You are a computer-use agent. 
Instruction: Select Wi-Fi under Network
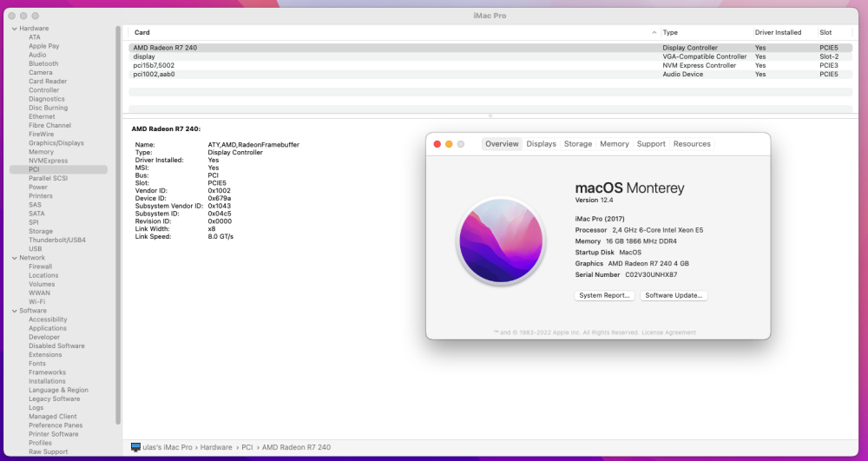pyautogui.click(x=36, y=302)
